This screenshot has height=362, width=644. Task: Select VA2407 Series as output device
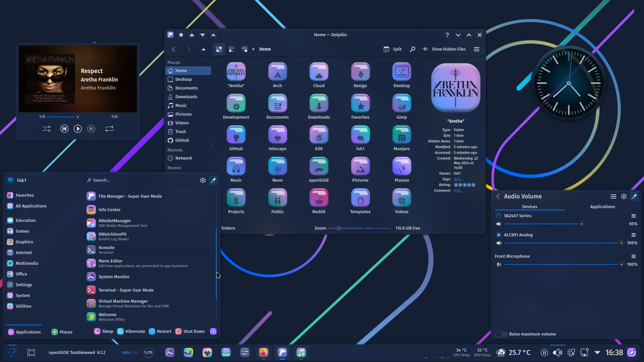coord(499,216)
